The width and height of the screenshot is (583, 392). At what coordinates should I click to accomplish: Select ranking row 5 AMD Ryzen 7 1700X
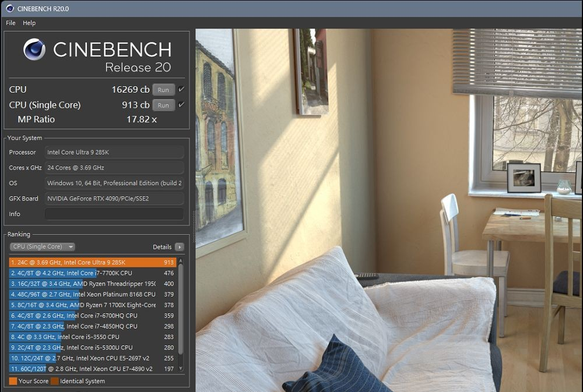[93, 305]
